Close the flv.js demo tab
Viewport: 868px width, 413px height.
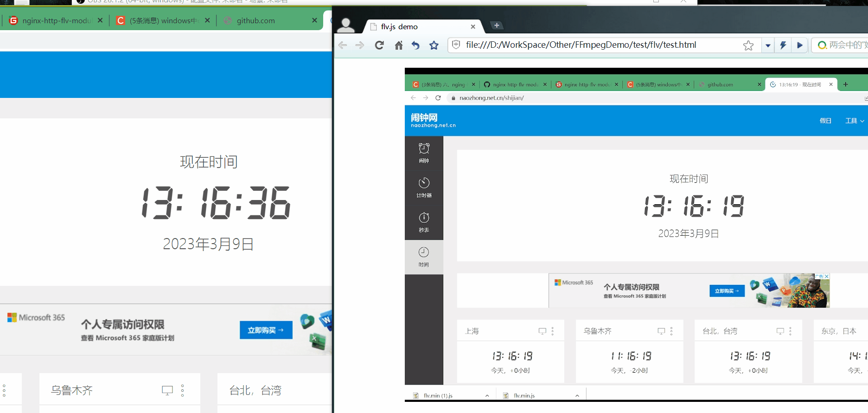tap(473, 26)
